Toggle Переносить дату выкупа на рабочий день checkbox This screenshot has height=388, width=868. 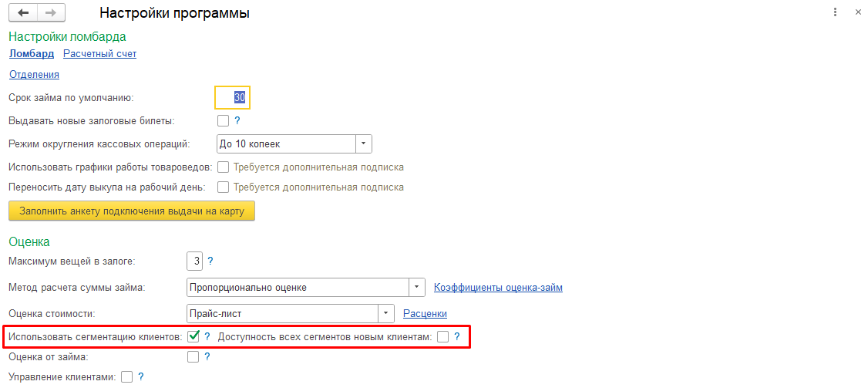click(x=223, y=187)
